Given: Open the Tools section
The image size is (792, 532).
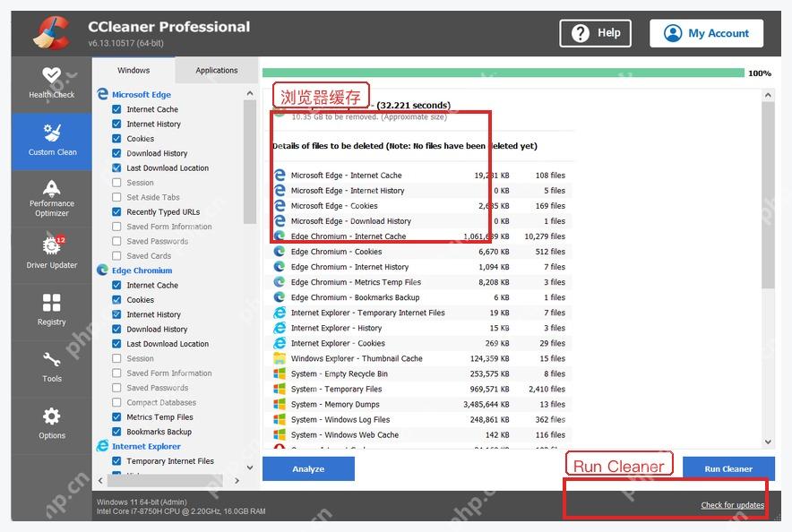Looking at the screenshot, I should point(52,367).
